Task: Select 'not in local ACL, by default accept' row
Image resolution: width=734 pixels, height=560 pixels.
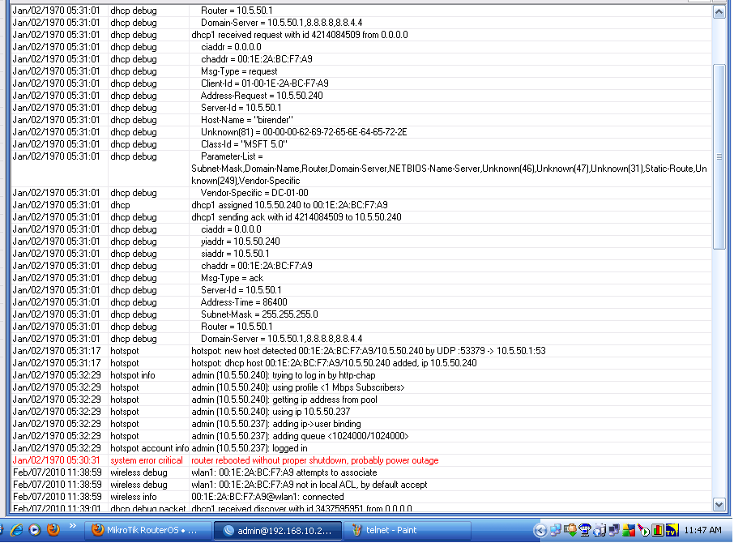Action: point(361,485)
